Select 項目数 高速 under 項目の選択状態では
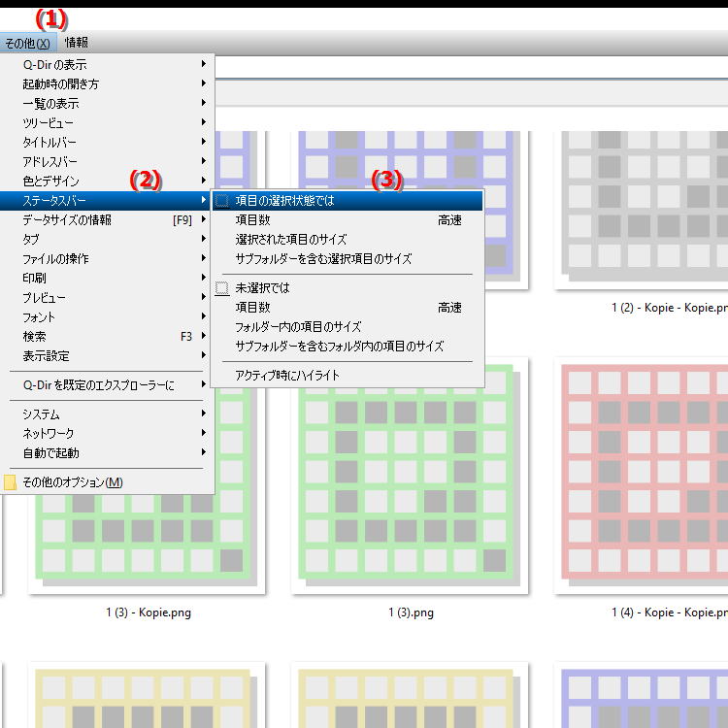This screenshot has height=728, width=728. 347,220
